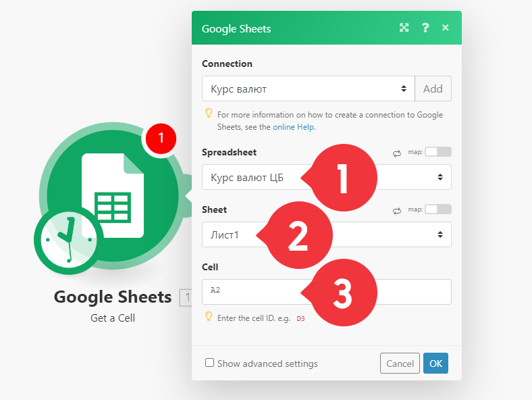Click the Add connection button
Screen dimensions: 532x400
point(433,89)
